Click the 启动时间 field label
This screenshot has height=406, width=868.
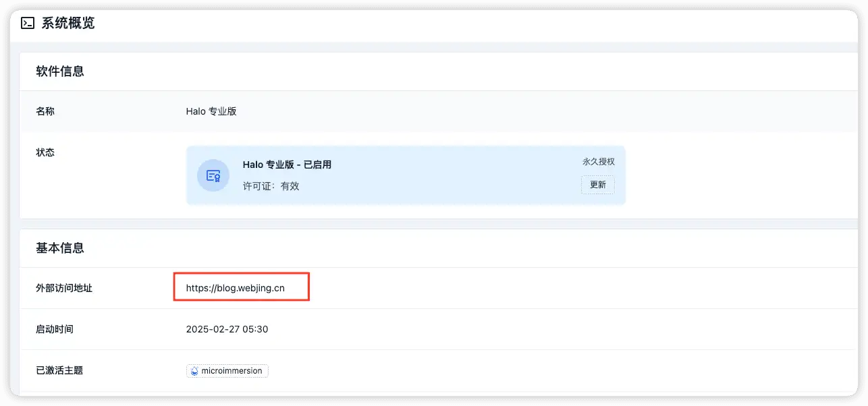tap(55, 329)
